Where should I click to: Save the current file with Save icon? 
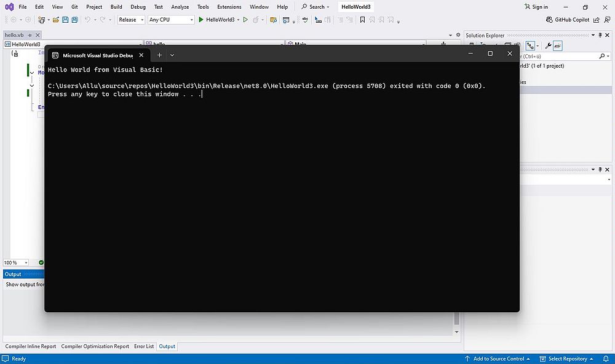click(65, 20)
